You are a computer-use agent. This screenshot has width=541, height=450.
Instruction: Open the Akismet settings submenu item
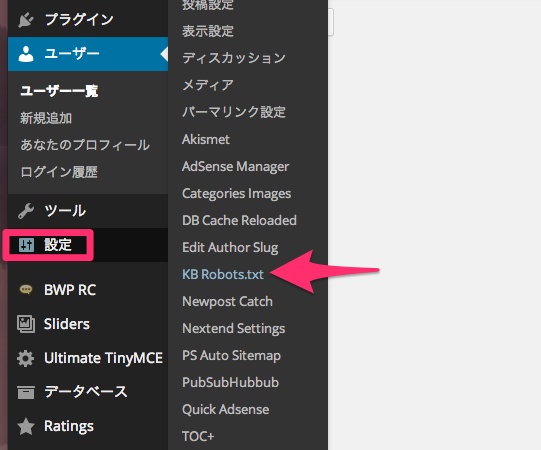click(206, 139)
